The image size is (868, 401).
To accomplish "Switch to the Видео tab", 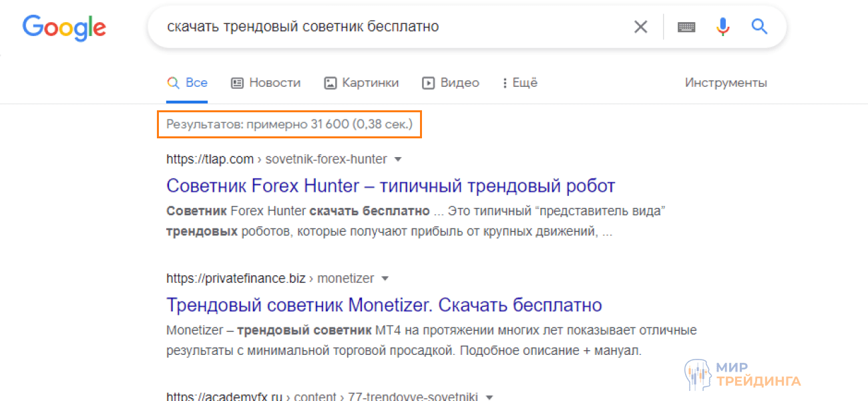I will pyautogui.click(x=451, y=83).
